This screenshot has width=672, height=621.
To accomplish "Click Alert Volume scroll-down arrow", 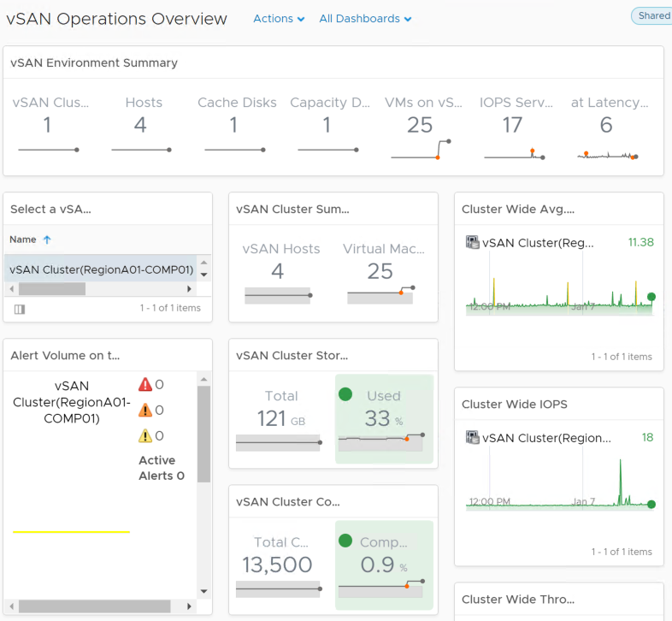I will 204,591.
